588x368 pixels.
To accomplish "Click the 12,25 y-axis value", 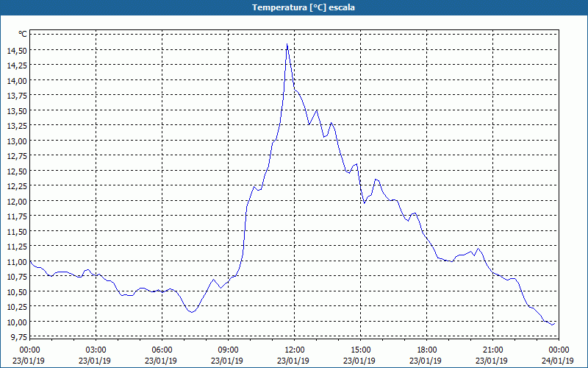I will [x=17, y=186].
